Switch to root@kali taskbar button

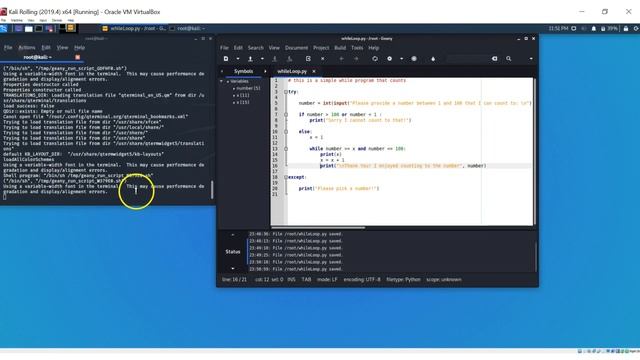coord(187,29)
